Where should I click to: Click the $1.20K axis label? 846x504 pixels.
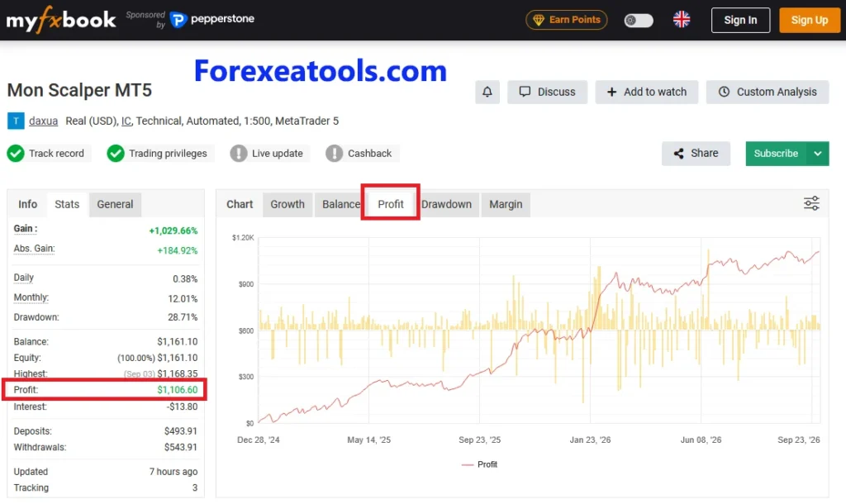pos(243,237)
